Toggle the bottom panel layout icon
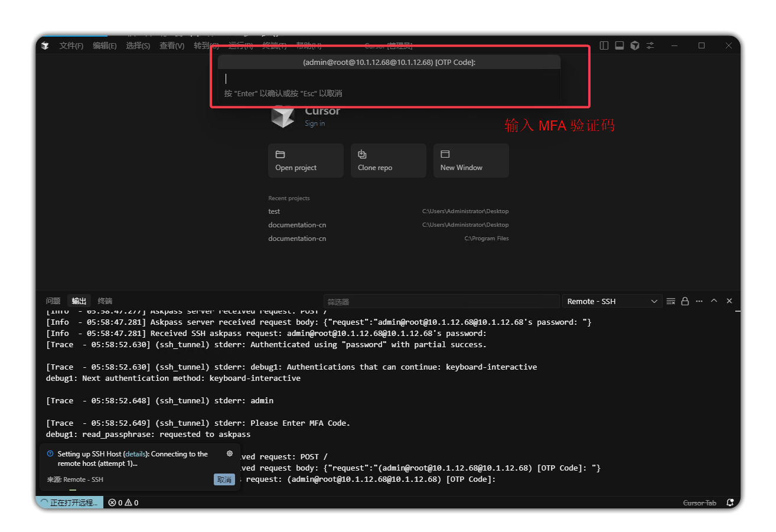 pos(619,45)
